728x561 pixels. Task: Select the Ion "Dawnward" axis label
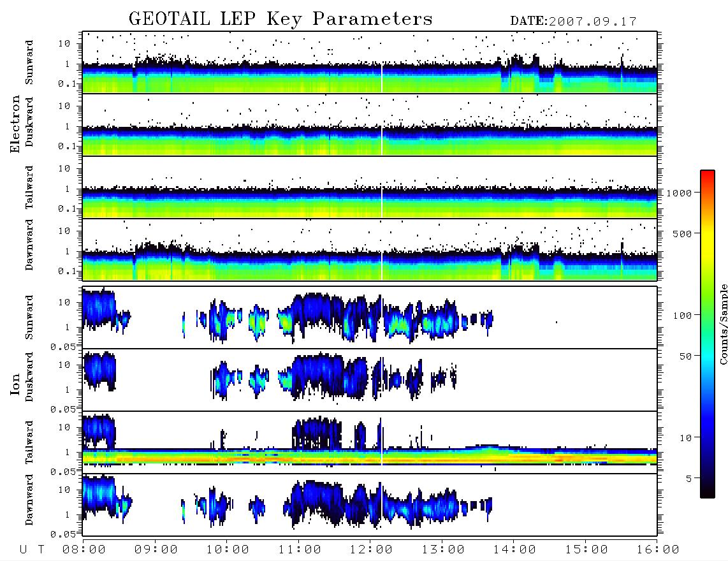point(29,499)
